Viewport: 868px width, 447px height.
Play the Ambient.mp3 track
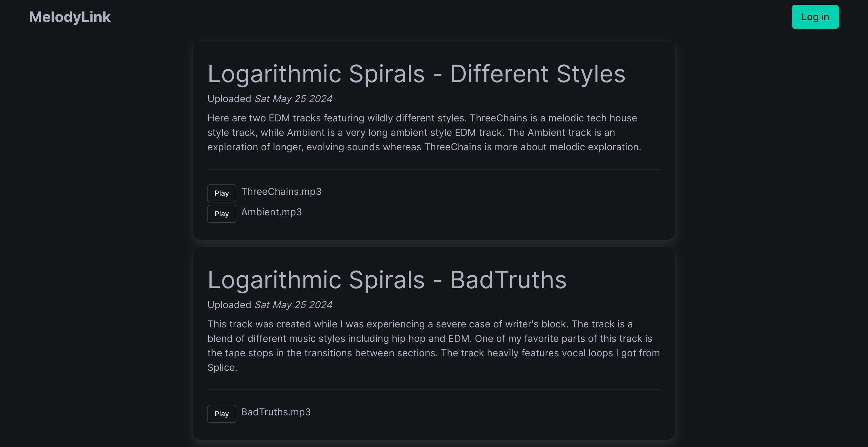tap(222, 214)
